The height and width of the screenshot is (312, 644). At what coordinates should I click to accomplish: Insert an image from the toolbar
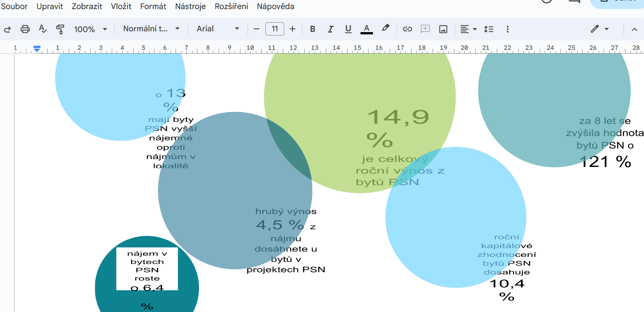tap(443, 29)
